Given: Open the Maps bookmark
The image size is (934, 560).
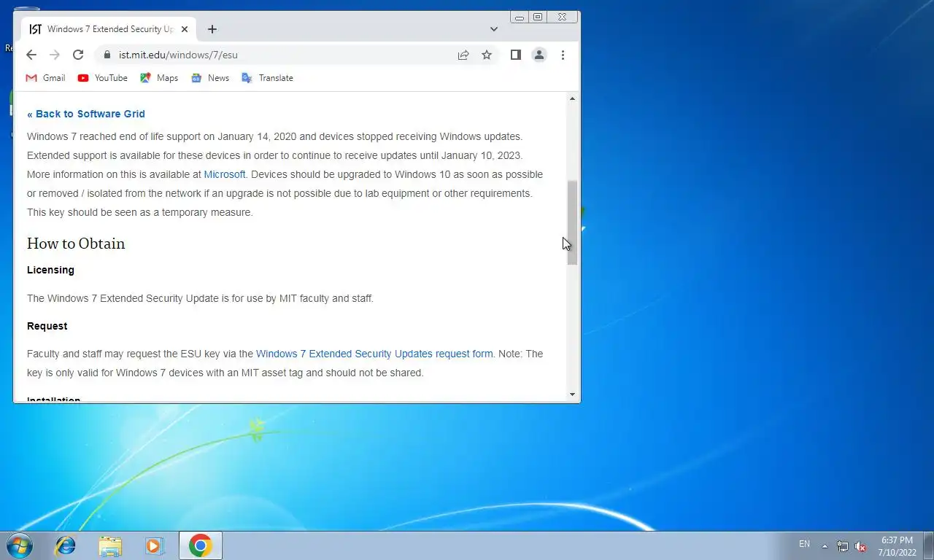Looking at the screenshot, I should tap(159, 78).
